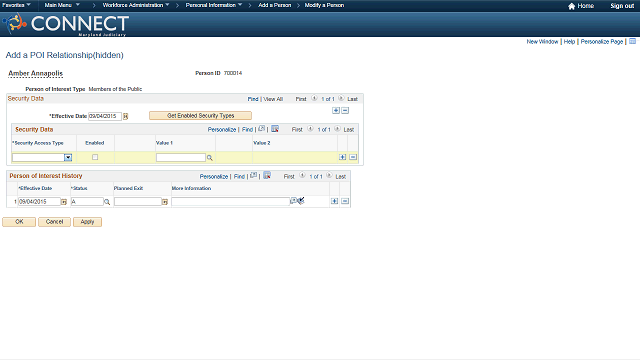Click the Apply button
Image resolution: width=640 pixels, height=360 pixels.
pos(87,222)
